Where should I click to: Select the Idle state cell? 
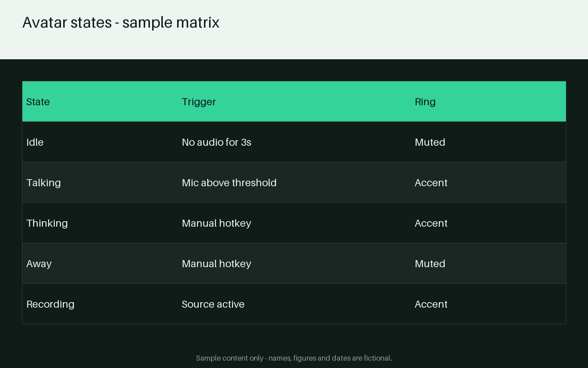(x=100, y=142)
